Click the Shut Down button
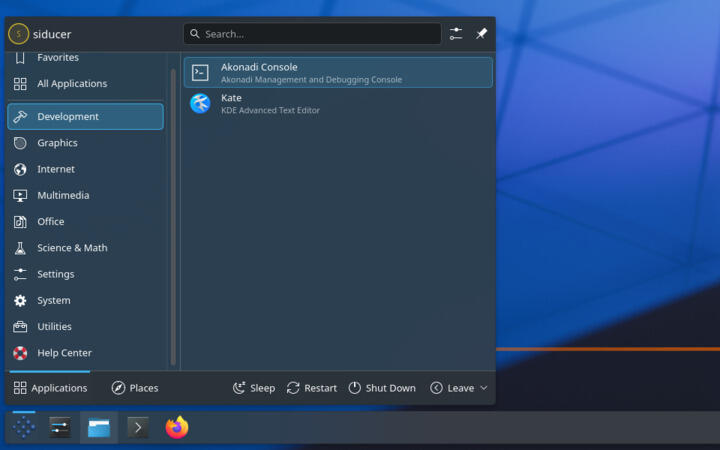This screenshot has height=450, width=720. [x=382, y=388]
